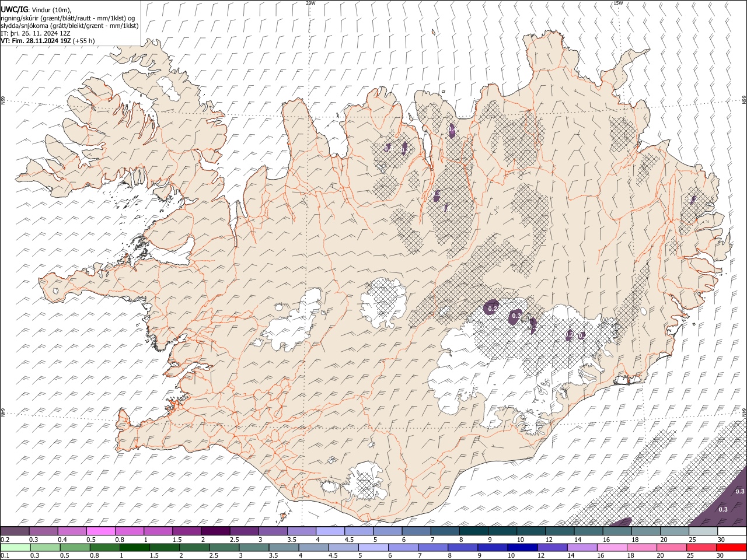Select the lower-row light purple swatch between 12 and 14
This screenshot has height=560, width=747.
tap(552, 547)
